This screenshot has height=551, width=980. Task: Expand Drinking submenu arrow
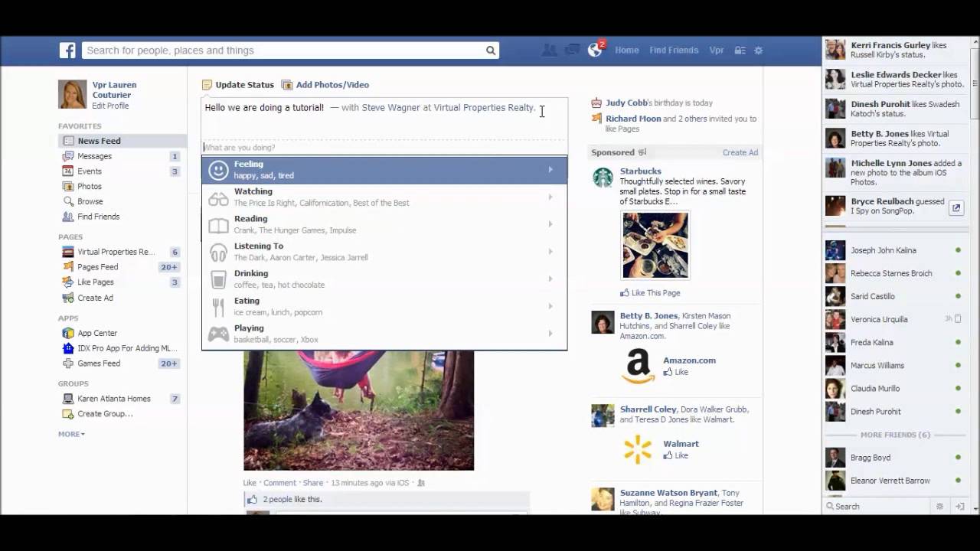click(x=550, y=279)
